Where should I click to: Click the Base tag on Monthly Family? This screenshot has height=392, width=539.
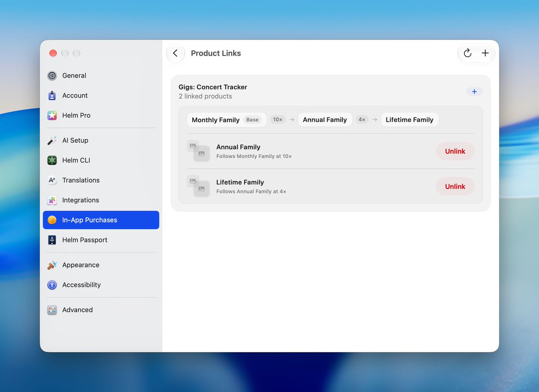pyautogui.click(x=252, y=120)
